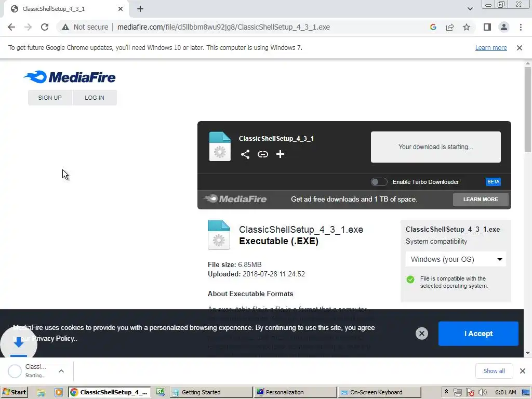The height and width of the screenshot is (399, 532).
Task: Open Chrome's three-dot menu
Action: click(521, 27)
